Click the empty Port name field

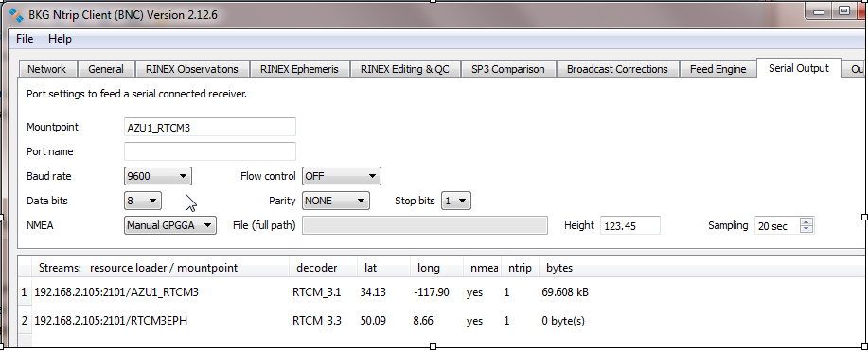tap(210, 151)
